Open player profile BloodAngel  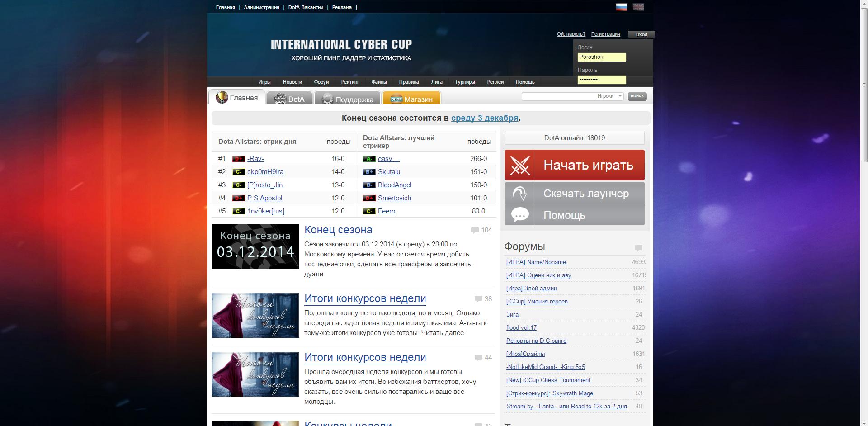coord(394,185)
